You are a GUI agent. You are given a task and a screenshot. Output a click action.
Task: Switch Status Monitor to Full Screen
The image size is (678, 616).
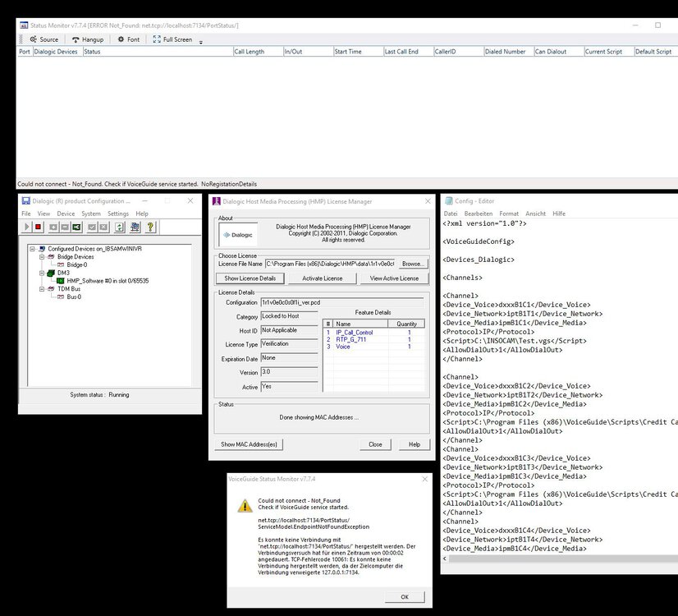click(172, 39)
